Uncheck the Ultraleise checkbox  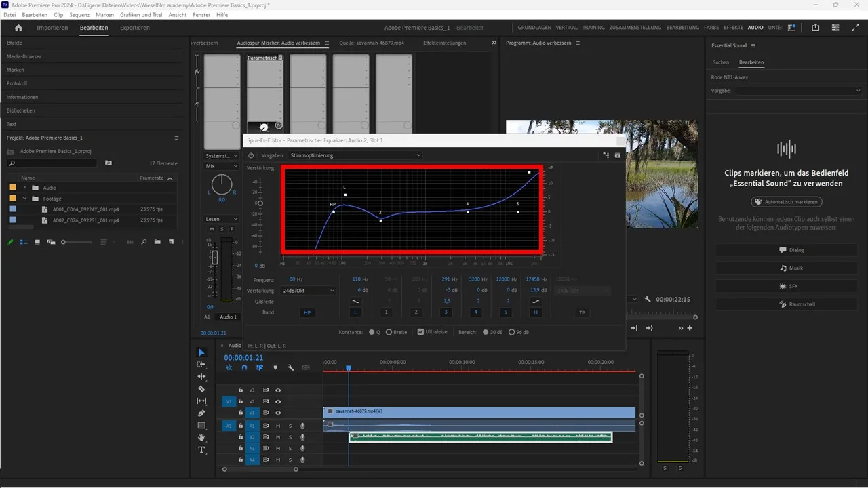tap(420, 332)
